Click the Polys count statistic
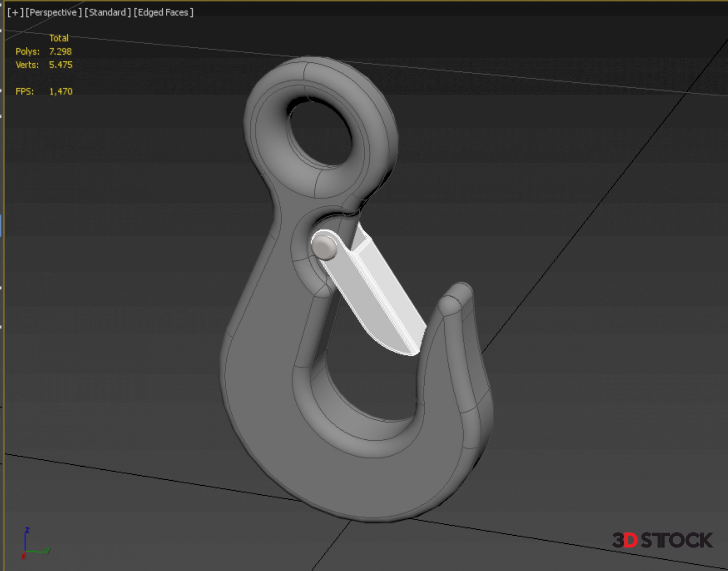 pos(60,52)
